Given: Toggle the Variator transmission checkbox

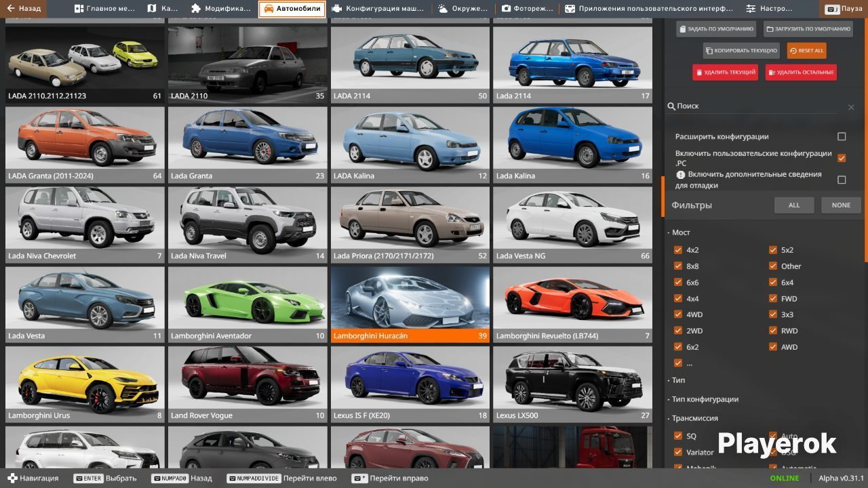Looking at the screenshot, I should coord(678,452).
